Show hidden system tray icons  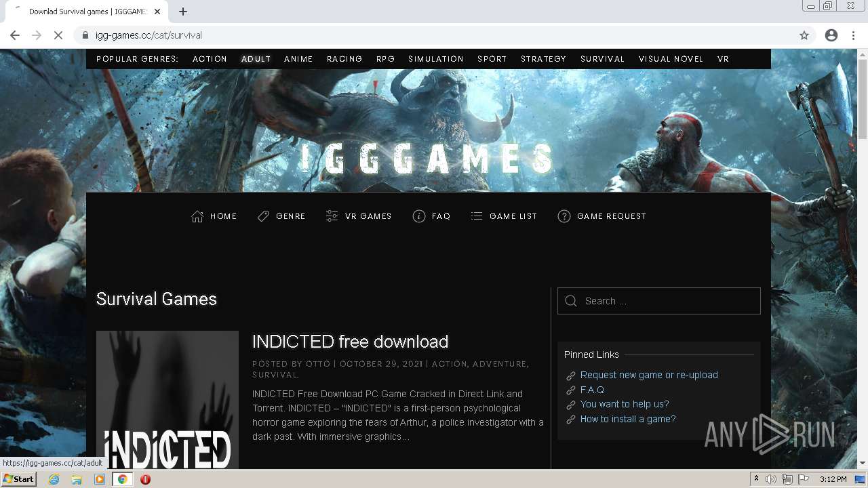tap(756, 479)
